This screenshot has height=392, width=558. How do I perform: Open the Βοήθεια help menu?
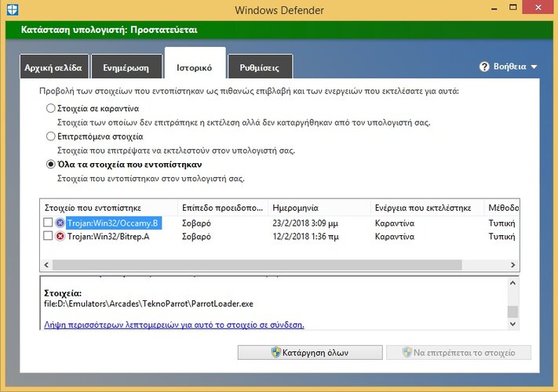click(x=509, y=67)
